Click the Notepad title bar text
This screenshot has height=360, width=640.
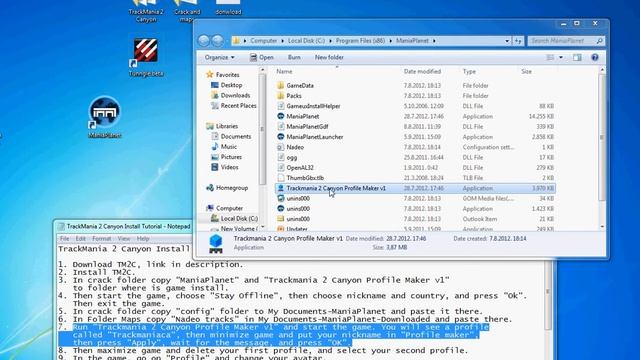coord(128,226)
